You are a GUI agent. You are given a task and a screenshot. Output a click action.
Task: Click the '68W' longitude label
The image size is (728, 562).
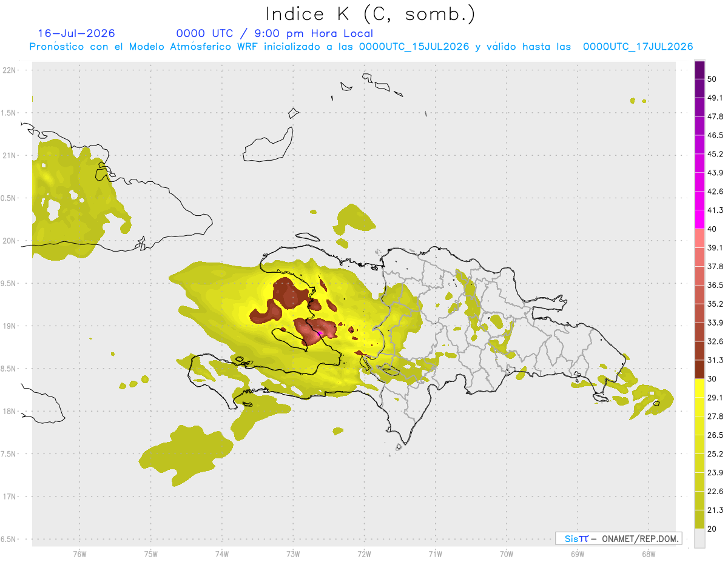coord(648,554)
